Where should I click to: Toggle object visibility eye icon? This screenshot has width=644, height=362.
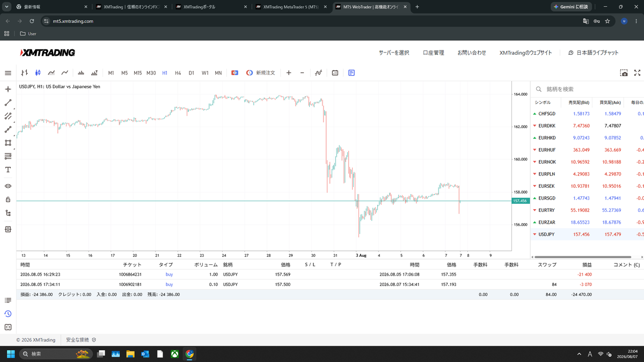click(8, 186)
